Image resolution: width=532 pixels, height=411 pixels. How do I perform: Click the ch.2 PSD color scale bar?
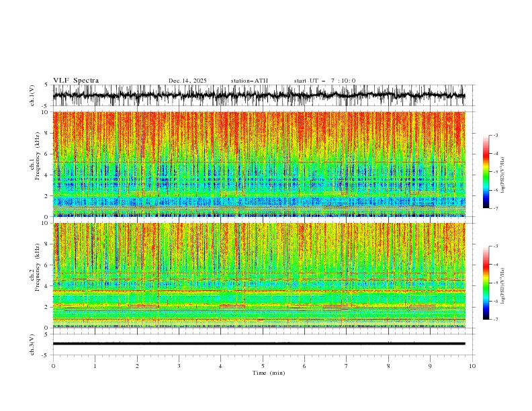click(486, 283)
